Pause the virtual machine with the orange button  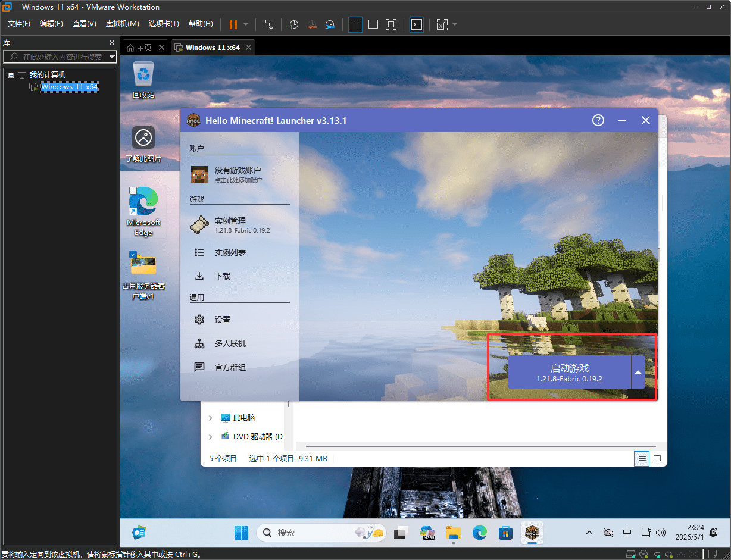[x=233, y=24]
